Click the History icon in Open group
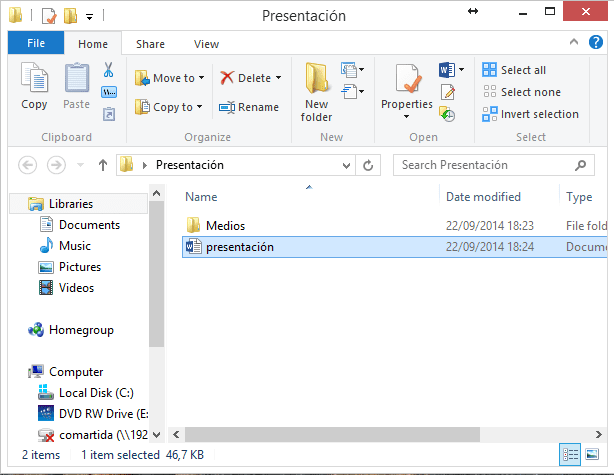 click(447, 114)
